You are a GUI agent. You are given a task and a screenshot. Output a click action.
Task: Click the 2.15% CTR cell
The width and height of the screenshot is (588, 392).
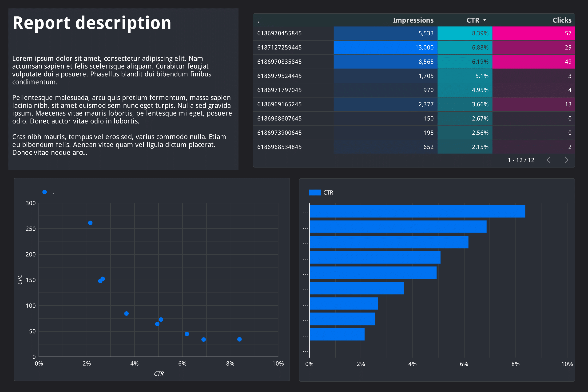(x=465, y=147)
